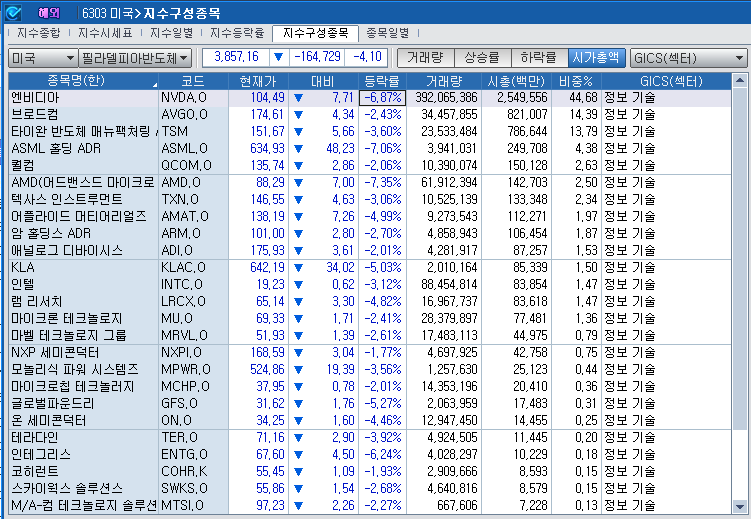This screenshot has height=519, width=751.
Task: Open the 종목일별 tab
Action: click(387, 33)
